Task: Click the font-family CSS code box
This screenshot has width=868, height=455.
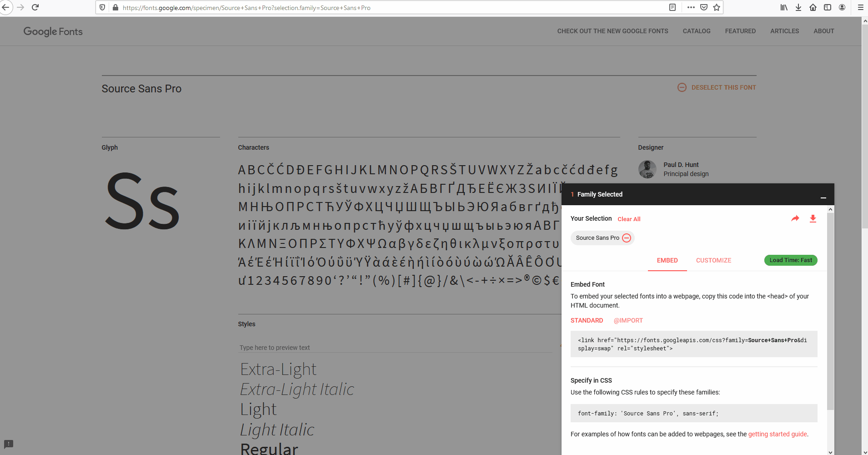Action: (694, 413)
